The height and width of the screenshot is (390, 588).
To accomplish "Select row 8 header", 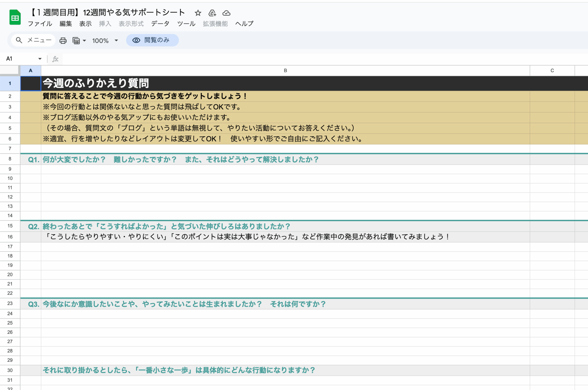I will [x=10, y=159].
